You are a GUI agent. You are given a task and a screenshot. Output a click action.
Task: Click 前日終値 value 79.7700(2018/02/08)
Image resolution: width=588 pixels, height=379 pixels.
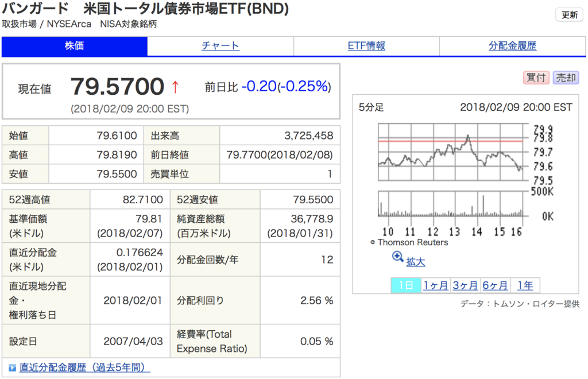pyautogui.click(x=280, y=154)
